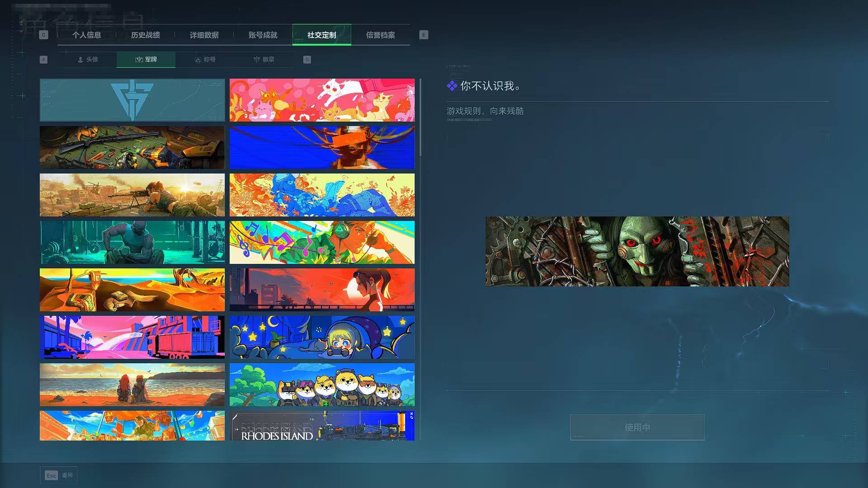Switch to the 个人信息 tab

(87, 35)
